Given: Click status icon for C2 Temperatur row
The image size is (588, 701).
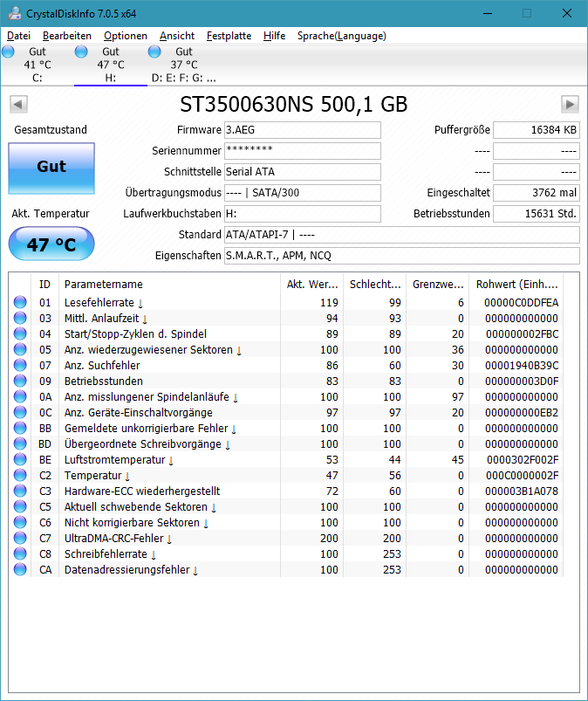Looking at the screenshot, I should [x=20, y=475].
